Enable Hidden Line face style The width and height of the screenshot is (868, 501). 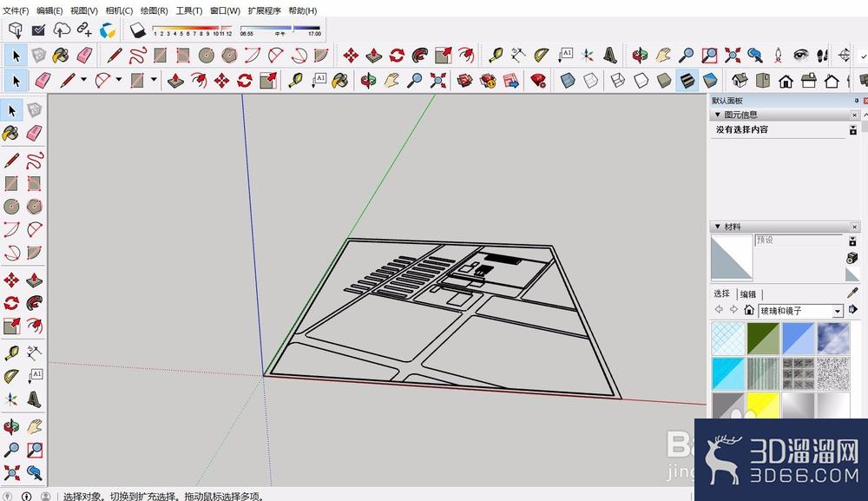coord(641,81)
